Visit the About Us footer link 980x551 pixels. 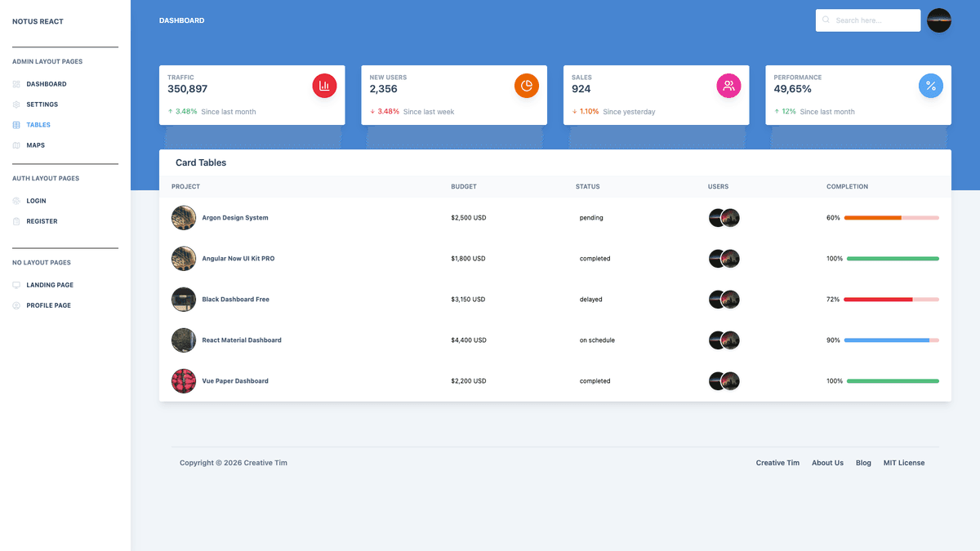coord(827,463)
